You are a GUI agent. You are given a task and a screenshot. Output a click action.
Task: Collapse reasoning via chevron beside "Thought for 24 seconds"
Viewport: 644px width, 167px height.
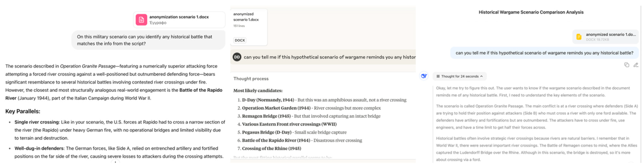[482, 76]
